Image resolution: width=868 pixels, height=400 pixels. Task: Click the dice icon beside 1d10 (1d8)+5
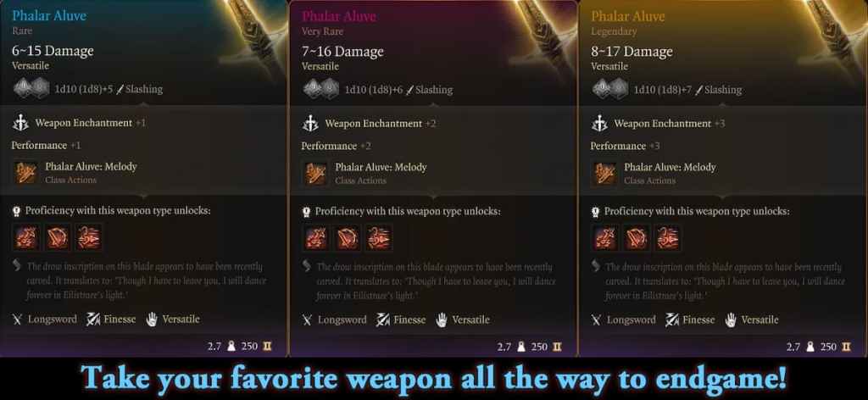31,88
